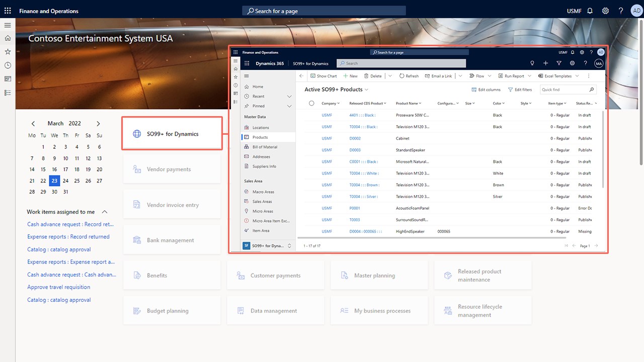The height and width of the screenshot is (362, 644).
Task: Toggle the select-all circle in products grid header
Action: 311,103
